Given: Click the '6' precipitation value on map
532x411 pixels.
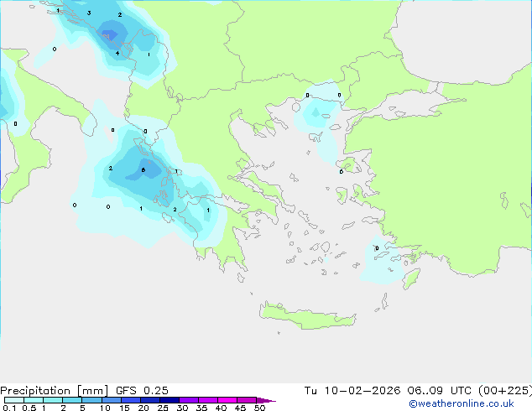Looking at the screenshot, I should 143,170.
